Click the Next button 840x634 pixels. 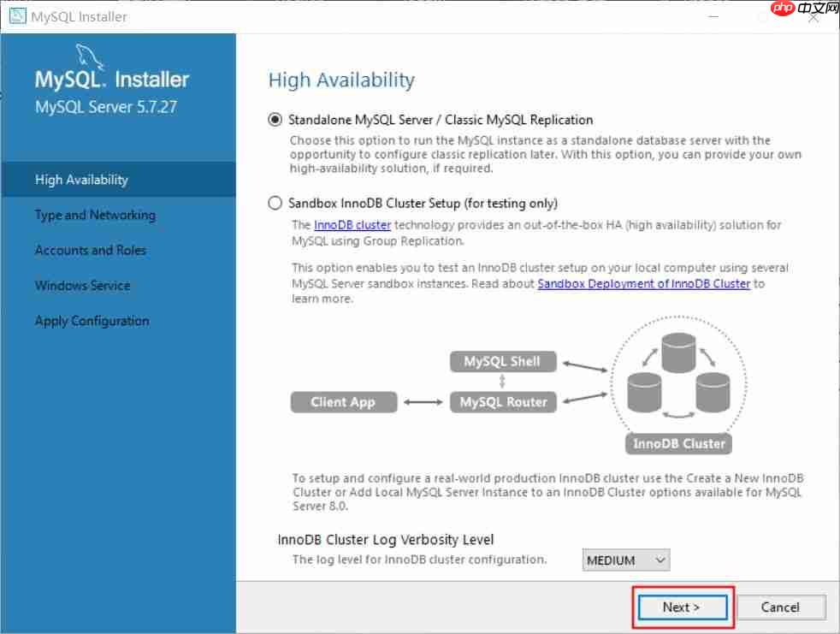[x=682, y=607]
